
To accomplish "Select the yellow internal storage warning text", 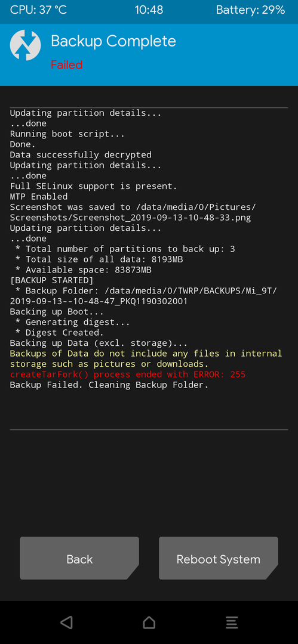I will pos(146,359).
